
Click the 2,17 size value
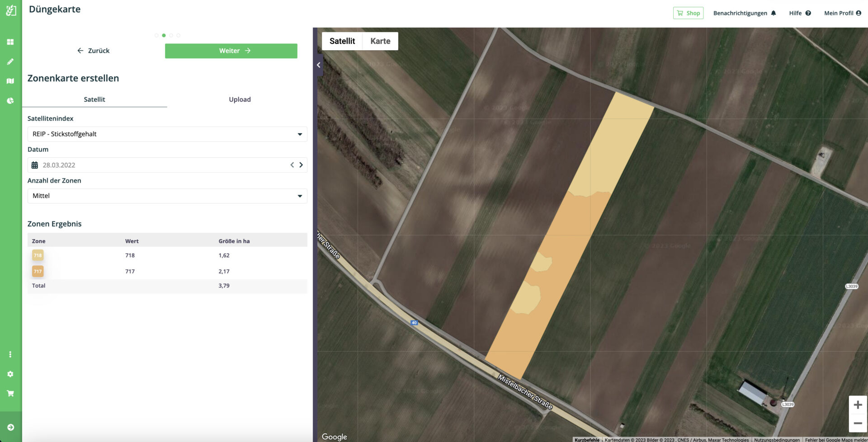224,272
